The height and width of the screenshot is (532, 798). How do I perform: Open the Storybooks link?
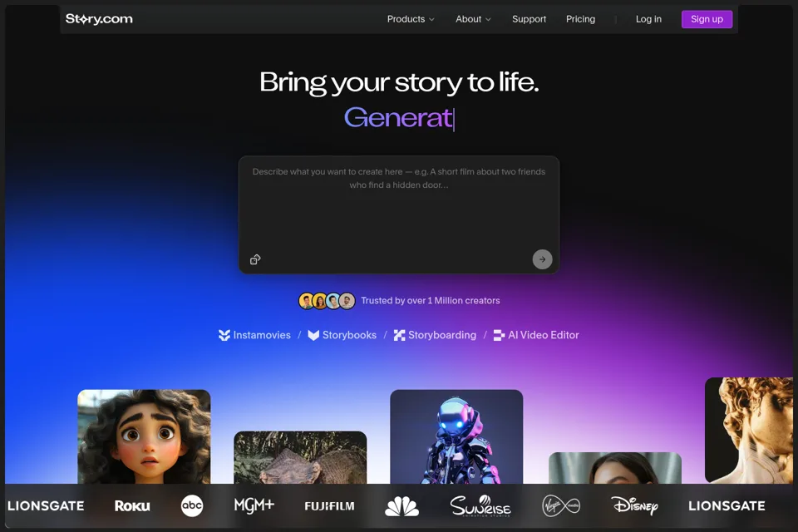(x=342, y=335)
